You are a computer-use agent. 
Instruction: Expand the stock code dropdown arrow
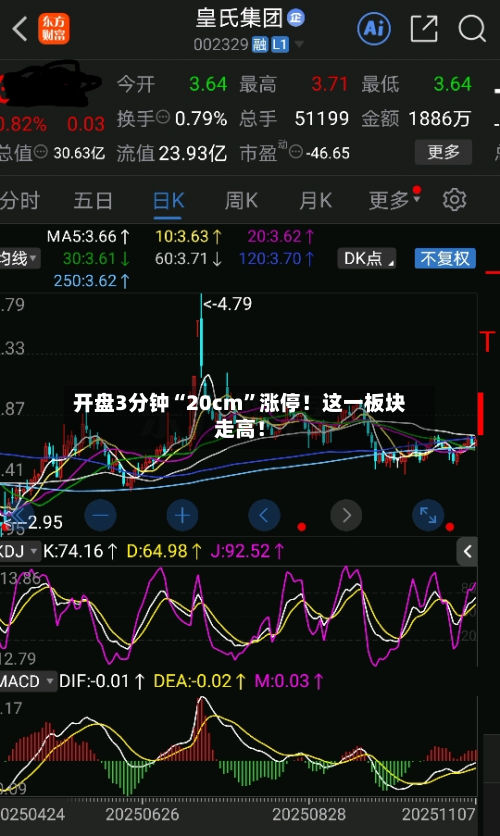pyautogui.click(x=299, y=44)
